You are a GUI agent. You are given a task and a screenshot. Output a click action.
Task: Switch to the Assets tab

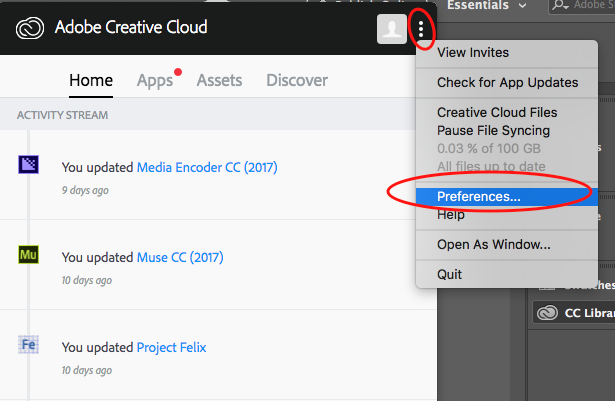tap(219, 80)
